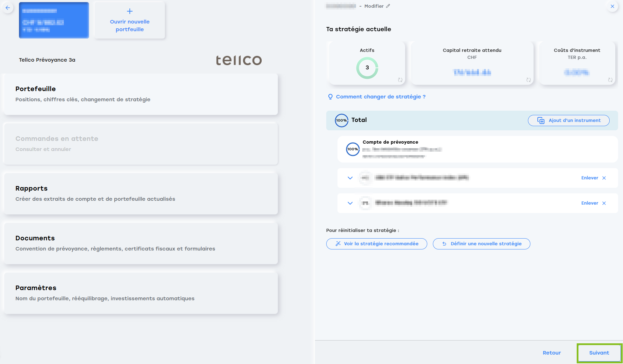Screen dimensions: 623x364
Task: Select the blue portfolio card thumbnail
Action: click(54, 20)
